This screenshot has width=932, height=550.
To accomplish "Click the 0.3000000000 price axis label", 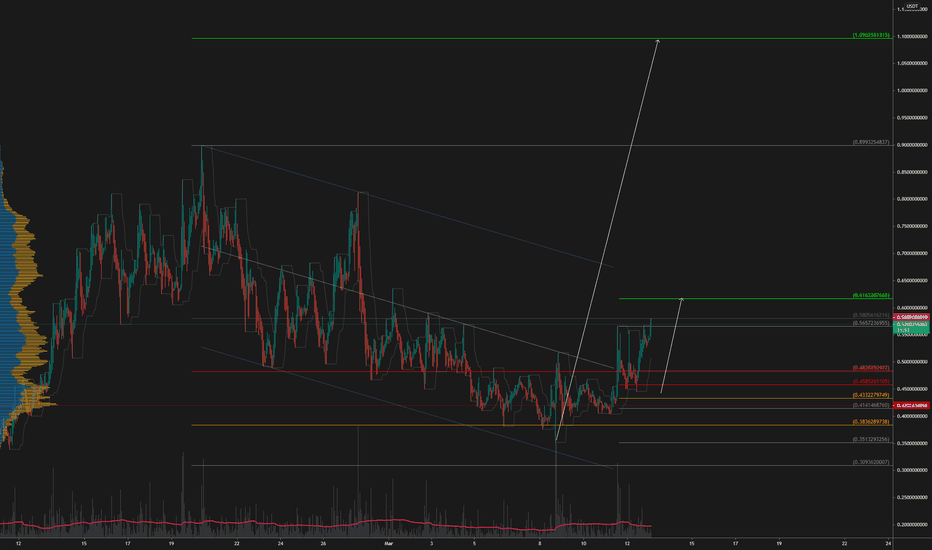I will coord(912,470).
